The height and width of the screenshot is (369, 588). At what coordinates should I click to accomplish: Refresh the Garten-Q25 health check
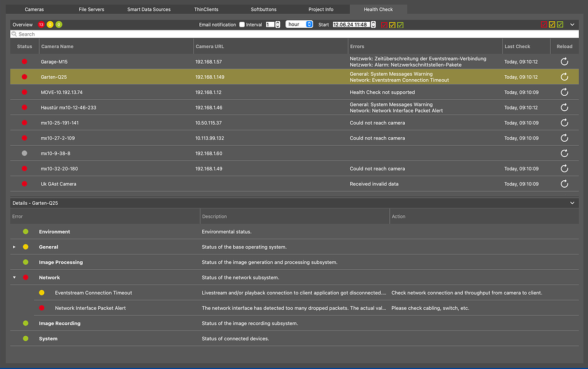[564, 76]
